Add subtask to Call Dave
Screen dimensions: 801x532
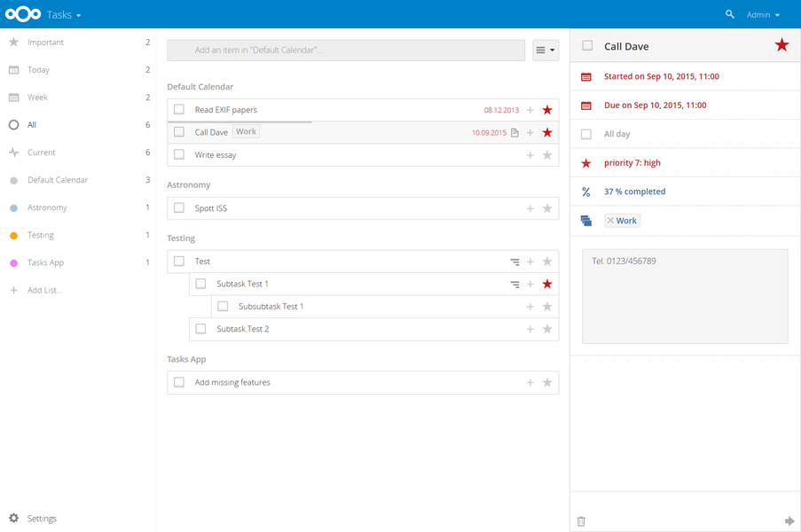pos(530,132)
